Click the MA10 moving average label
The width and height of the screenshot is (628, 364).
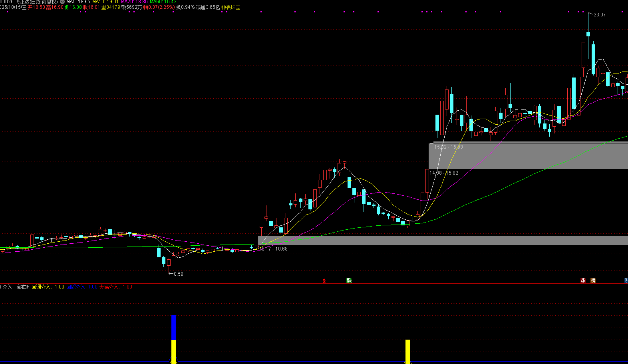105,2
